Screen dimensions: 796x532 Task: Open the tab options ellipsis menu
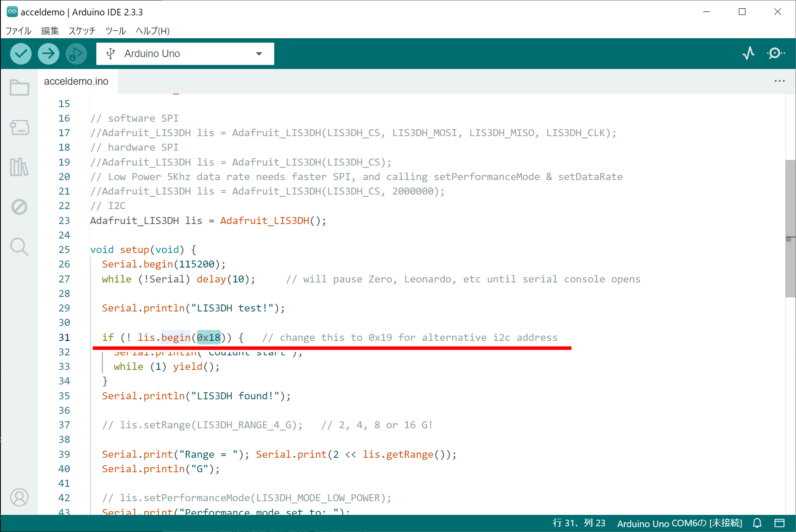point(779,81)
